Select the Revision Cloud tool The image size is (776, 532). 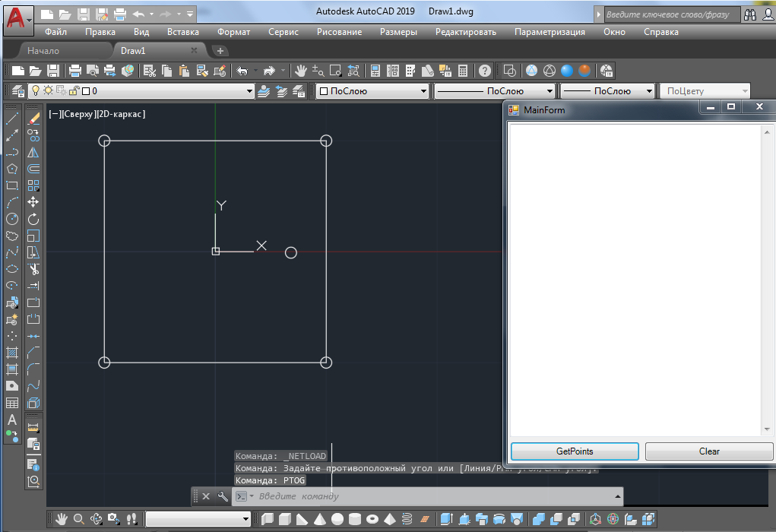click(x=12, y=236)
